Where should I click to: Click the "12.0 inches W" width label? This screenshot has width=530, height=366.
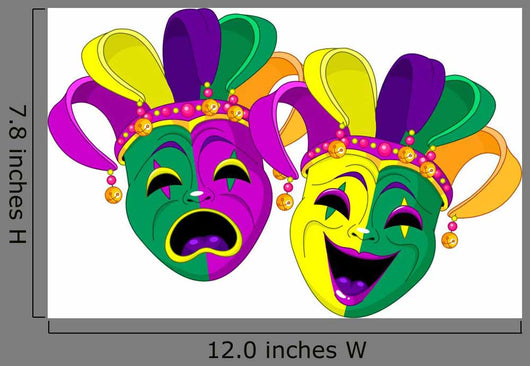pyautogui.click(x=287, y=350)
